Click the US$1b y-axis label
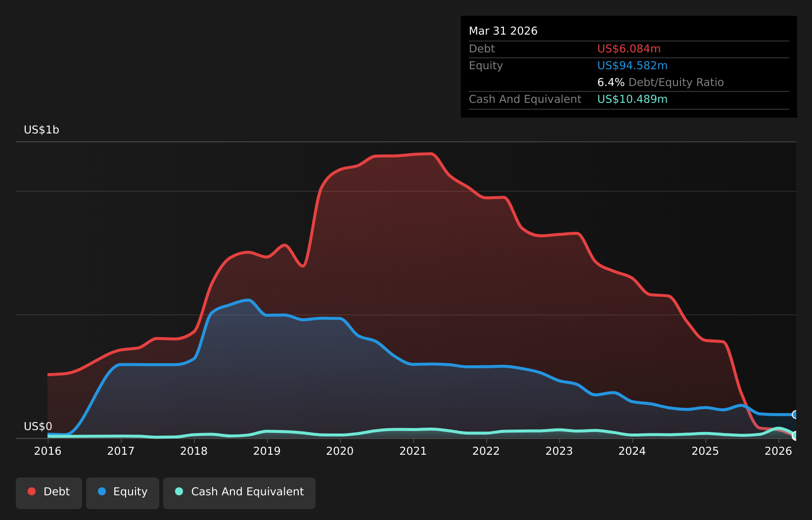Viewport: 812px width, 520px height. tap(42, 130)
